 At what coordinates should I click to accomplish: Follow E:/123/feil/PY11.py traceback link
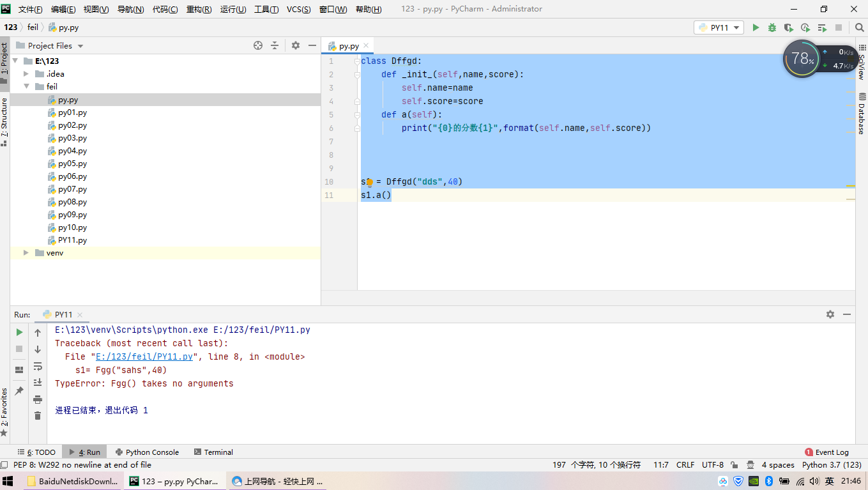144,356
